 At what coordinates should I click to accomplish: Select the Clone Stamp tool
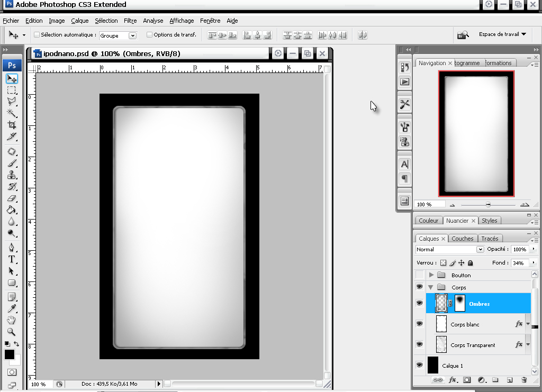click(x=12, y=175)
